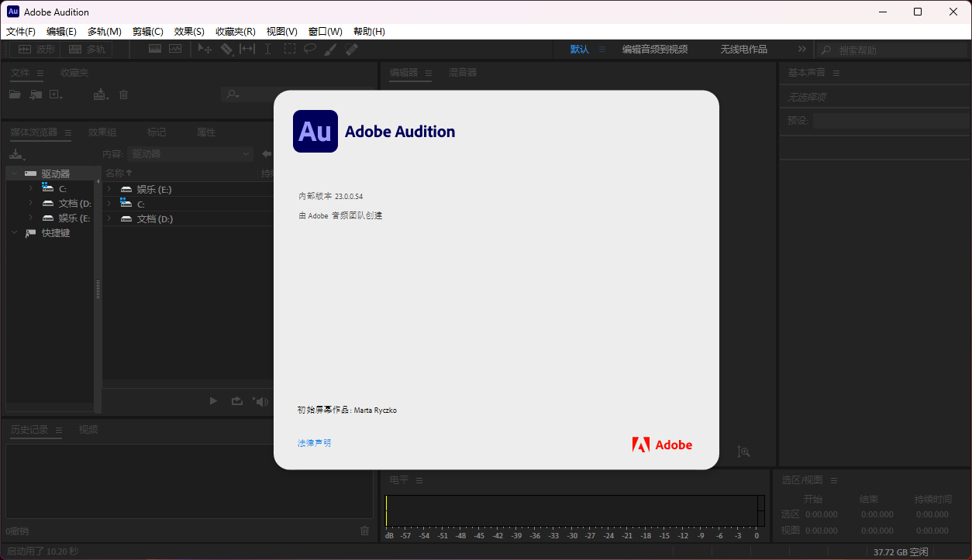Open the 默认 workspace menu icon
This screenshot has width=972, height=560.
click(602, 50)
